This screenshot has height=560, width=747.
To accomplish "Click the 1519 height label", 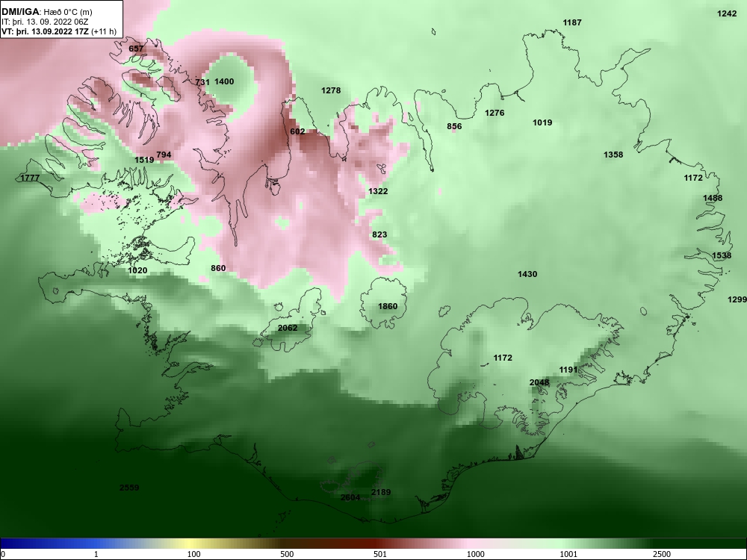I will [x=144, y=160].
